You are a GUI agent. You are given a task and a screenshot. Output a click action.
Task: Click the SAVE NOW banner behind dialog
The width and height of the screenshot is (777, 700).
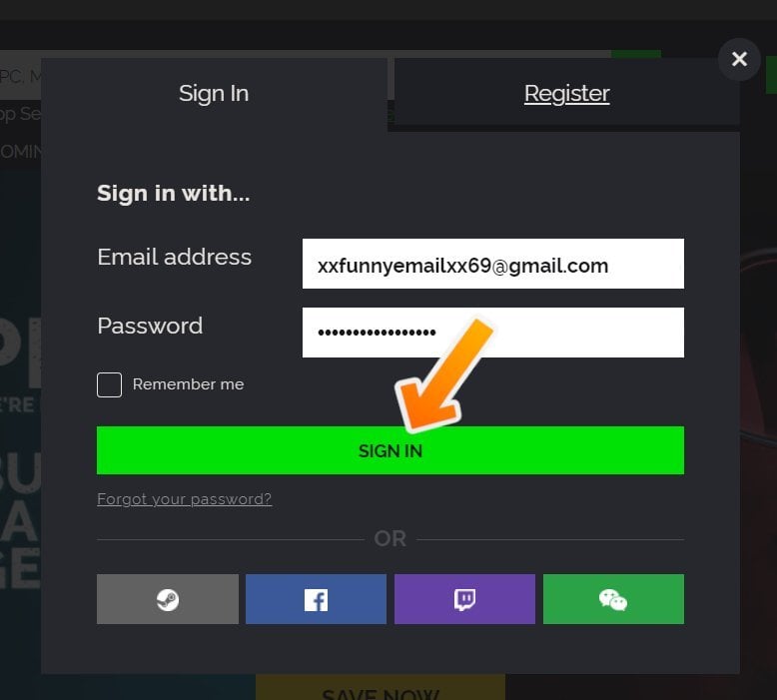click(381, 688)
